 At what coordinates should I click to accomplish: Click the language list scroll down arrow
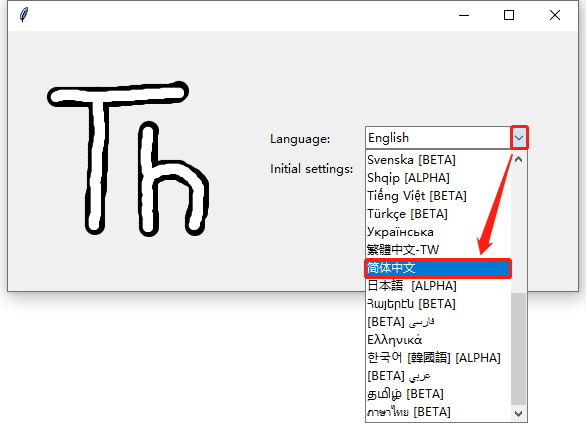tap(518, 413)
